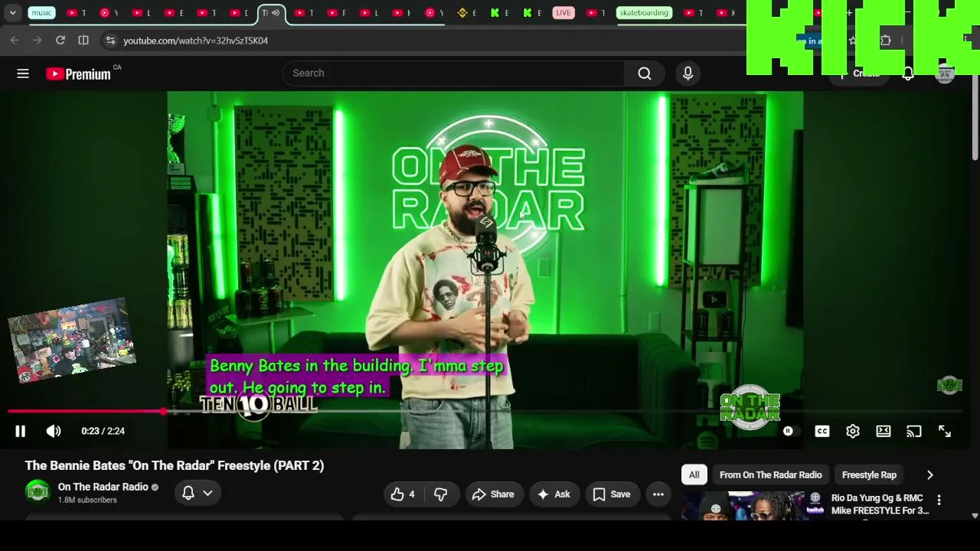Click the Rio Da Yung Og & RMC Mike title
This screenshot has width=980, height=551.
880,504
